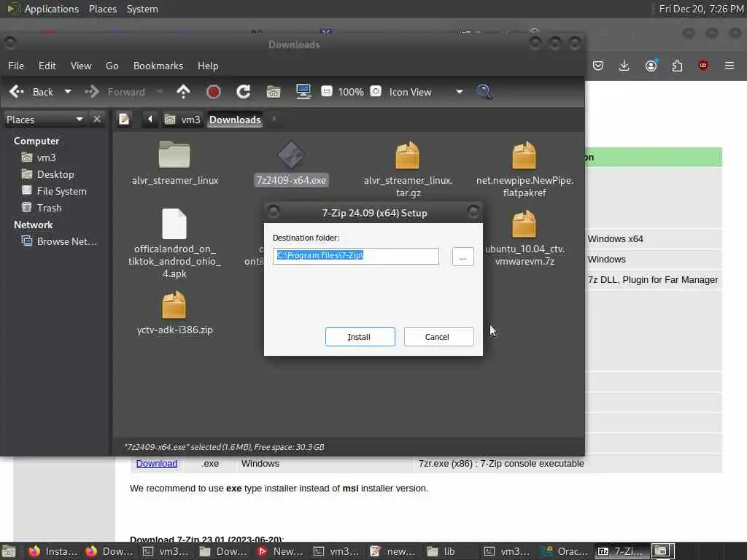This screenshot has height=560, width=747.
Task: Open the System menu in top panel
Action: click(x=142, y=9)
